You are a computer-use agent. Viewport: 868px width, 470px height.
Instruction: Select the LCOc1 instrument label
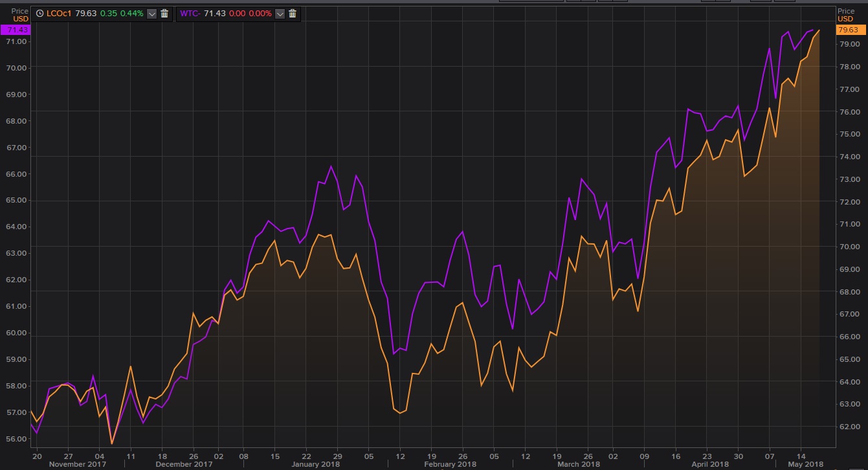(58, 14)
